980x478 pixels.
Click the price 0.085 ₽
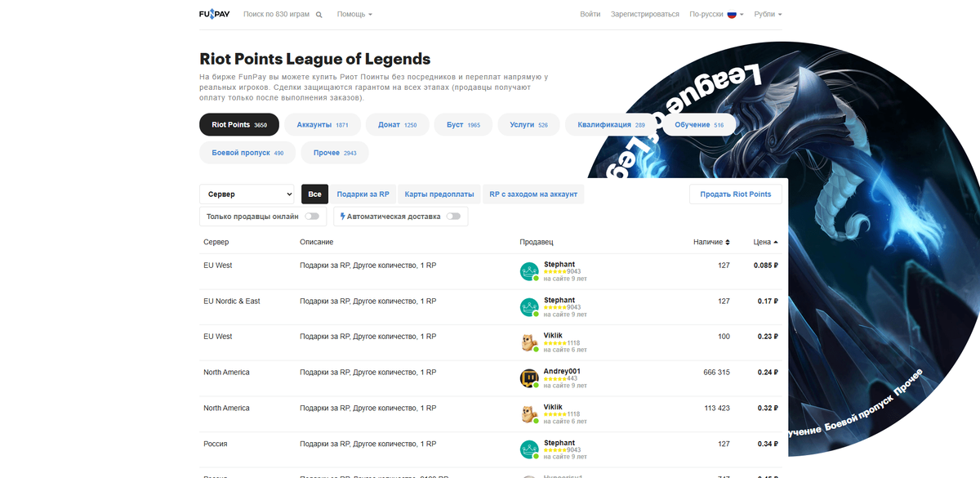point(766,266)
